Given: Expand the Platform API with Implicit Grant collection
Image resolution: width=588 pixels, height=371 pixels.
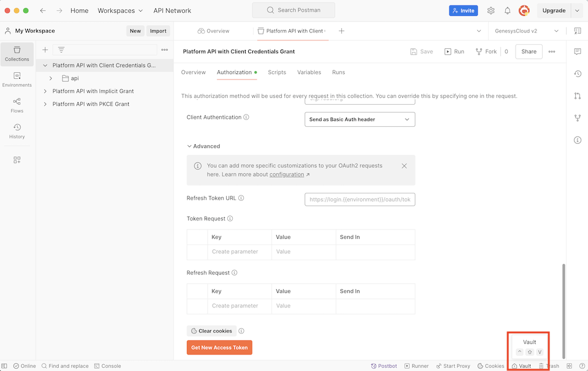Looking at the screenshot, I should click(x=45, y=91).
